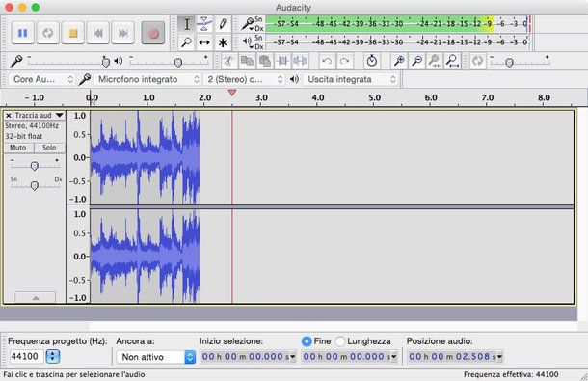This screenshot has width=588, height=381.
Task: Click the Cut scissors icon
Action: [228, 61]
